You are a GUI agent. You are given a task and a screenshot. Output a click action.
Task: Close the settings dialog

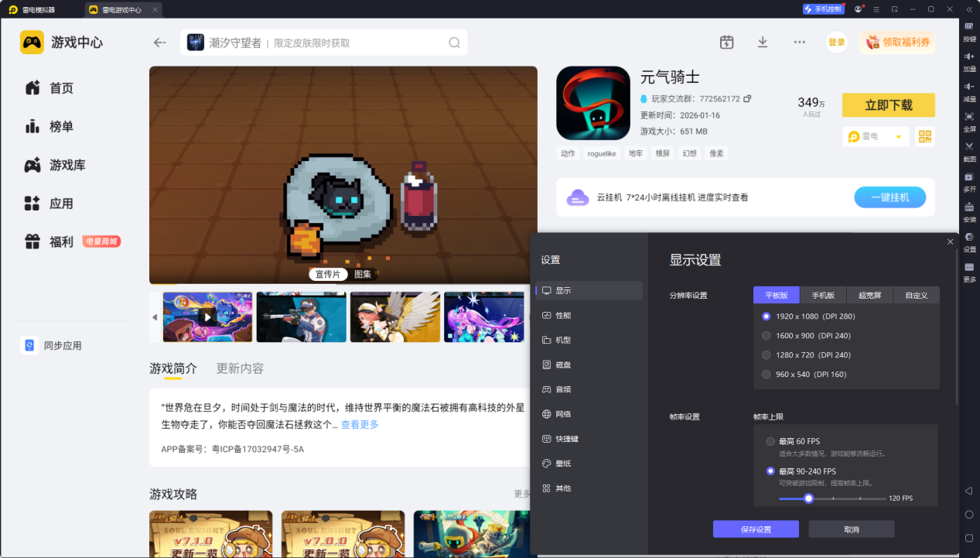[951, 242]
